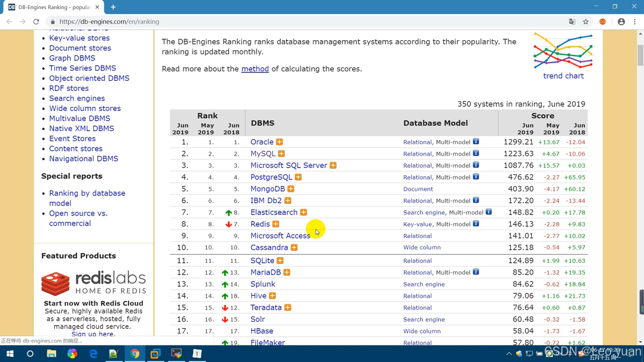Click the plus icon next to MariaDB
The width and height of the screenshot is (644, 362).
click(287, 272)
